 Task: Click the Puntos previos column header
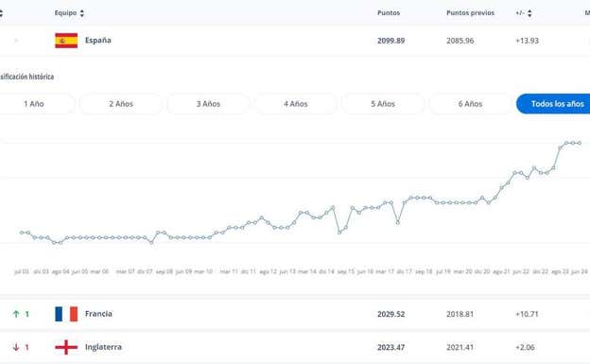pyautogui.click(x=470, y=13)
